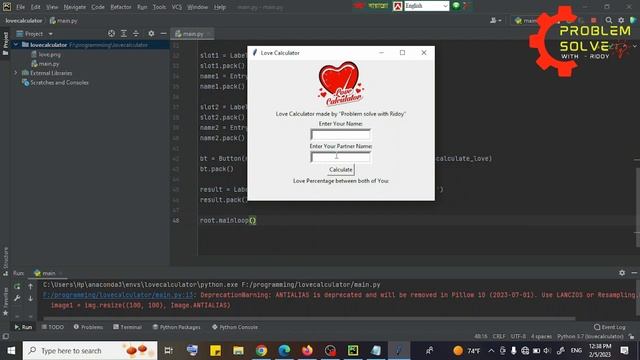Switch to the Run tool tab
Image resolution: width=640 pixels, height=360 pixels.
point(23,327)
